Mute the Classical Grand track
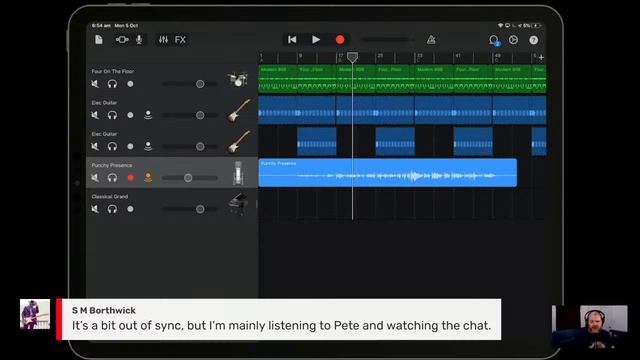Viewport: 640px width, 360px height. [95, 209]
